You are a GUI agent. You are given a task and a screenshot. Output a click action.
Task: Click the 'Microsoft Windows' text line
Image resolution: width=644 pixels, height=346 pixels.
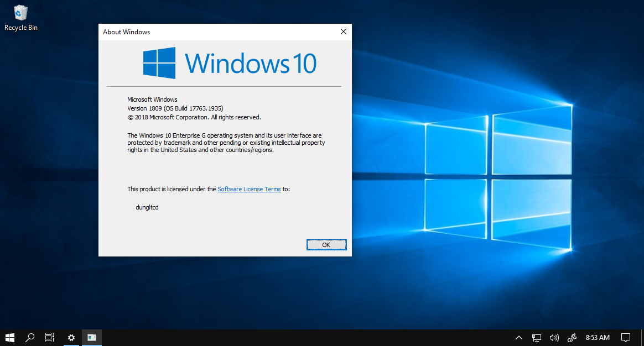coord(152,99)
